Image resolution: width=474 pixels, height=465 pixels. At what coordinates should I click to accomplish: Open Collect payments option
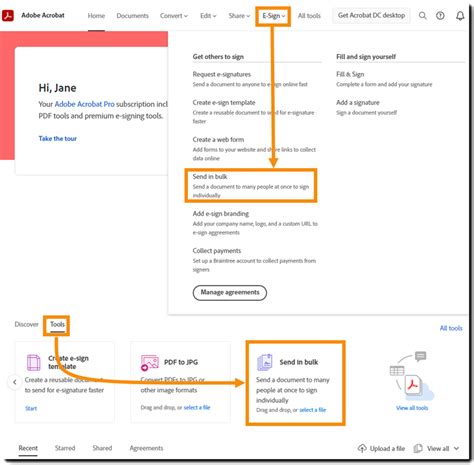[217, 251]
